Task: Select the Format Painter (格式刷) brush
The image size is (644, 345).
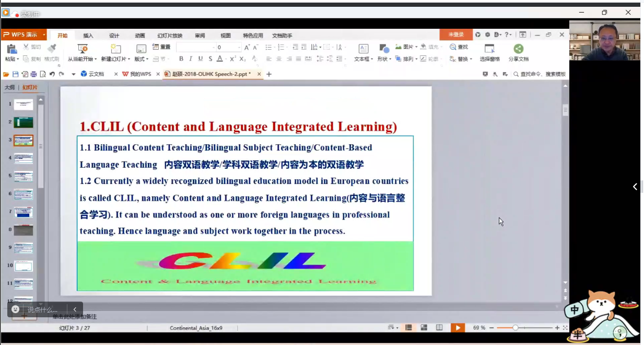Action: 52,48
